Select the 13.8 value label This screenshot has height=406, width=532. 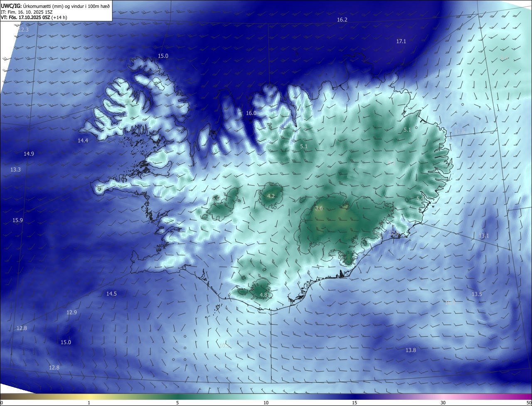pyautogui.click(x=411, y=350)
